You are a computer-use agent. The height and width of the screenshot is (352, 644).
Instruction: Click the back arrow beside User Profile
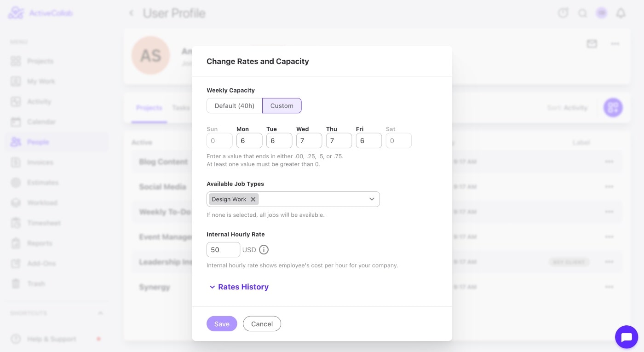click(x=132, y=13)
